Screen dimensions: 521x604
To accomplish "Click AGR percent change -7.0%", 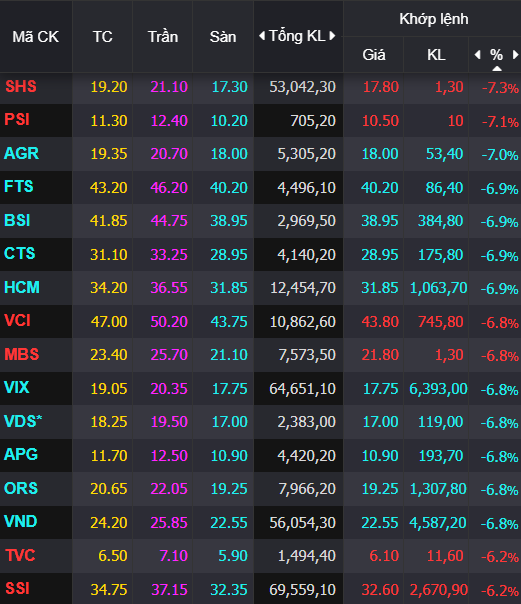I will (500, 156).
